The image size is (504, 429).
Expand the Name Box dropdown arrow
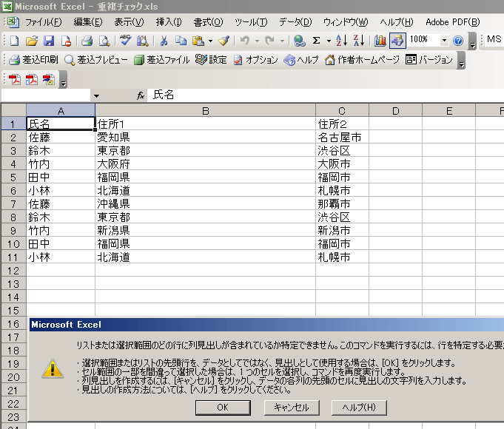click(x=96, y=95)
